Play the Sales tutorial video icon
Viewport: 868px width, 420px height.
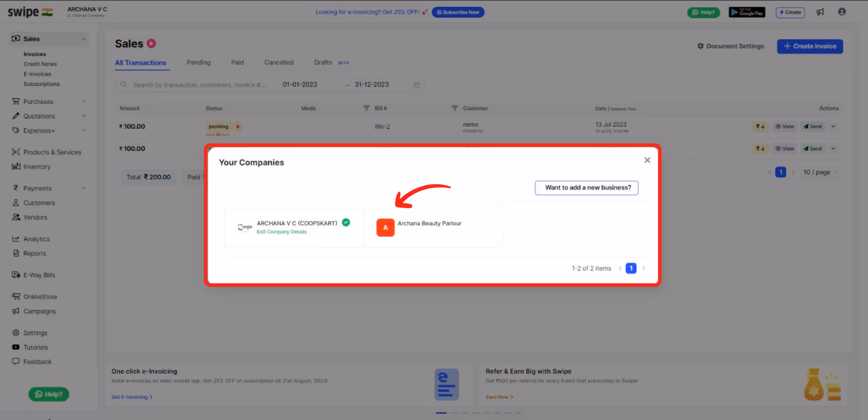click(151, 43)
